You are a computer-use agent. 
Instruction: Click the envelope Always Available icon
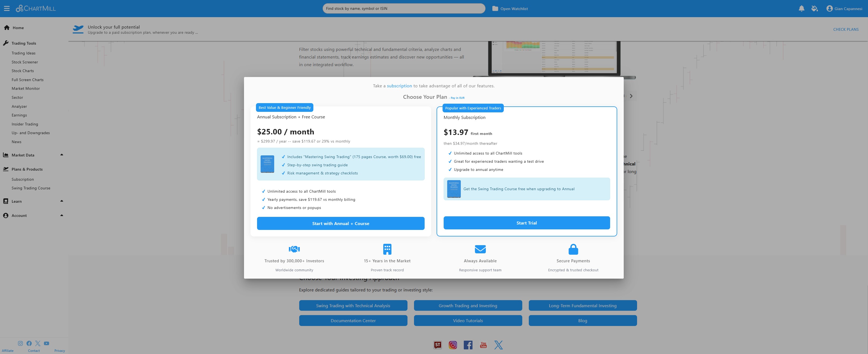point(480,249)
